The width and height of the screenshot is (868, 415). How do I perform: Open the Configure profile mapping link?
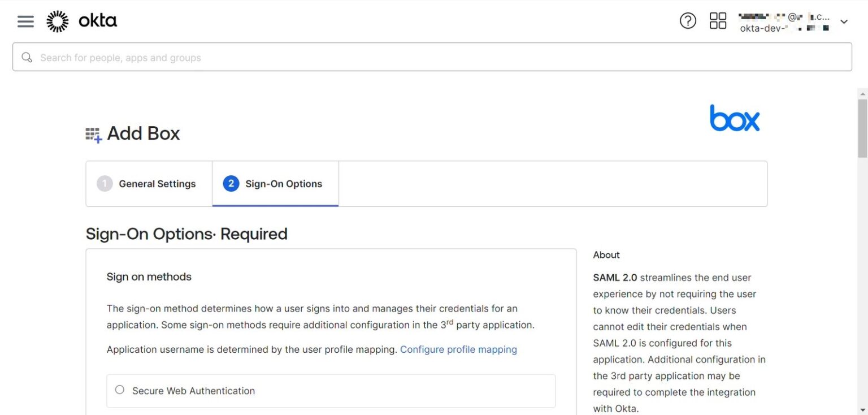coord(458,349)
